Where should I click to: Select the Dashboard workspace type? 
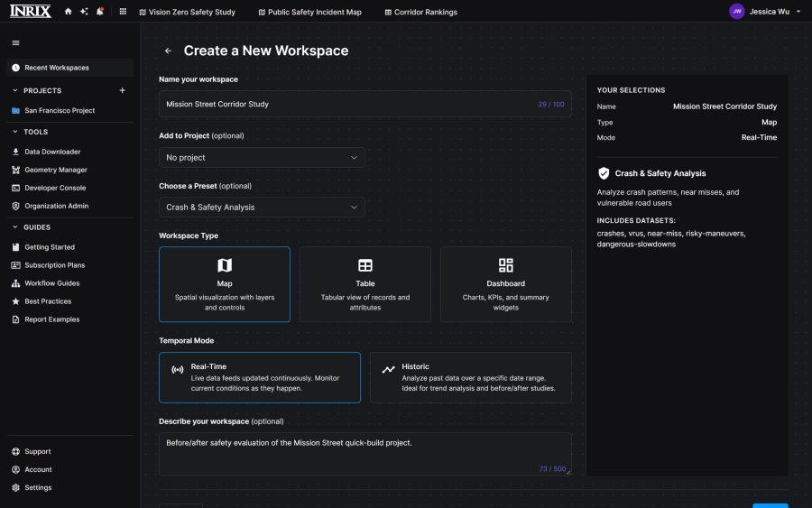coord(506,284)
